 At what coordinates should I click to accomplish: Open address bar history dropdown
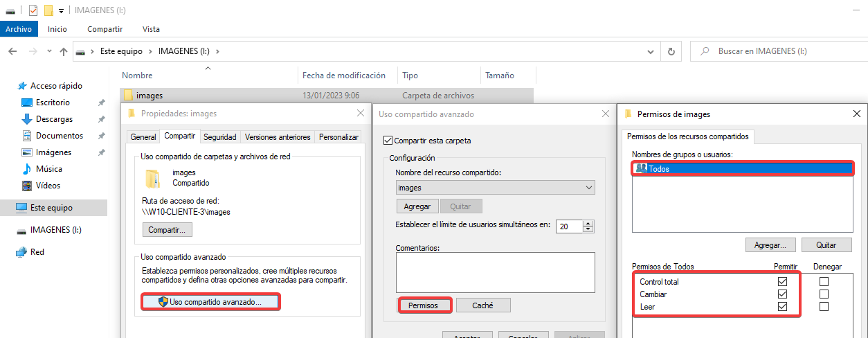pos(649,51)
